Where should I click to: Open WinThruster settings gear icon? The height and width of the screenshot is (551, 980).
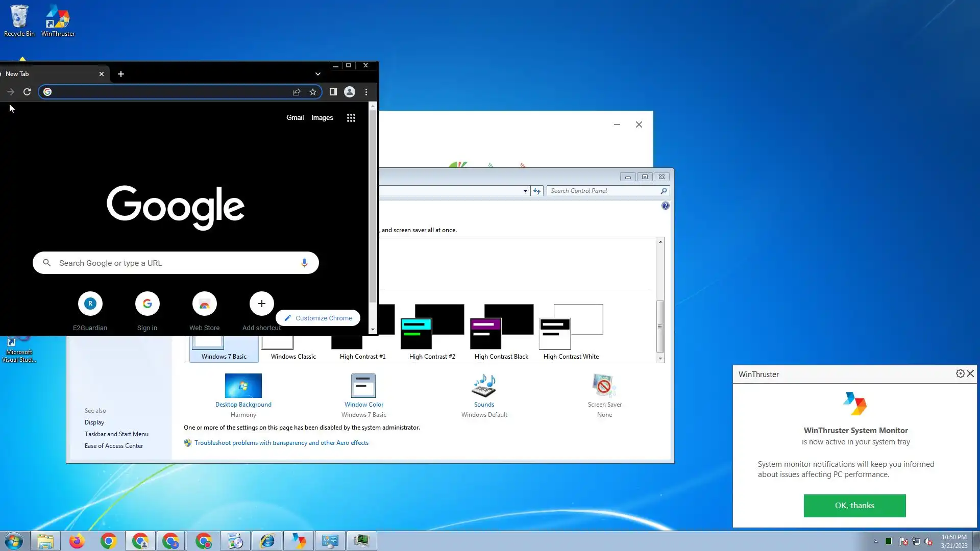(x=960, y=373)
